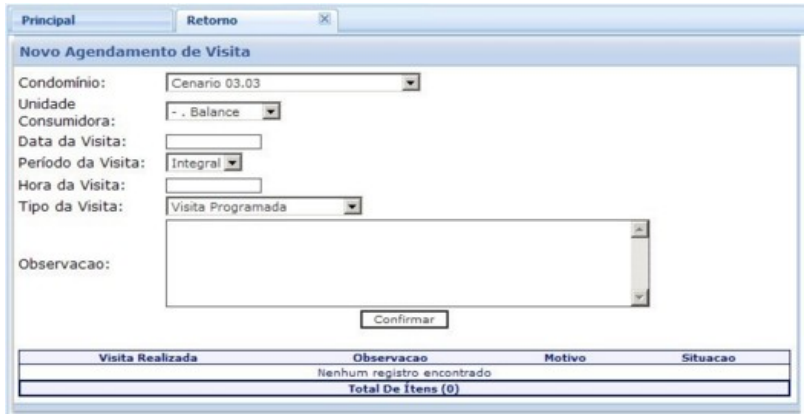Open the Tipo da Visita dropdown
This screenshot has height=417, width=808.
click(x=351, y=207)
